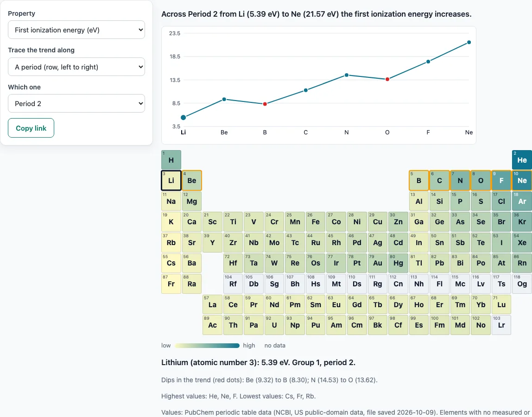Viewport: 532px width, 417px height.
Task: Click the N data point on the chart
Action: [347, 75]
